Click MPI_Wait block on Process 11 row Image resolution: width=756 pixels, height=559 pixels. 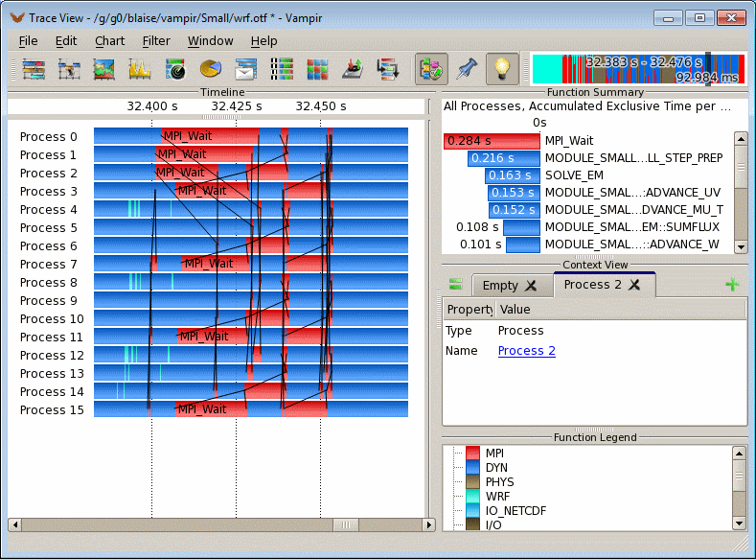click(212, 337)
